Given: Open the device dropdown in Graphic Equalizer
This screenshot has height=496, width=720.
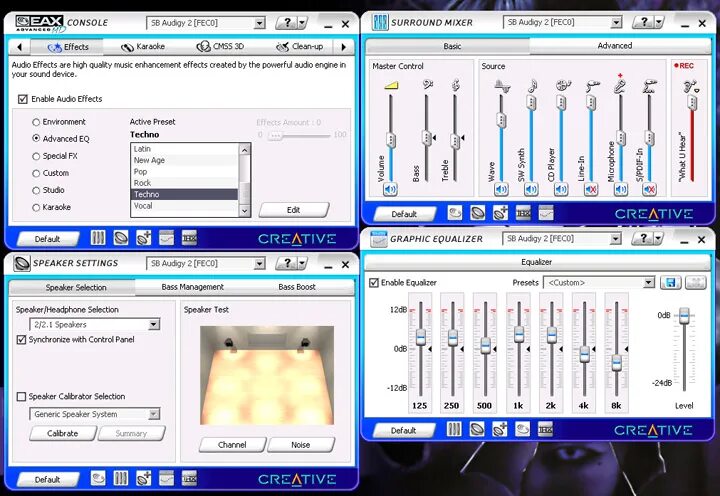Looking at the screenshot, I should [x=616, y=239].
